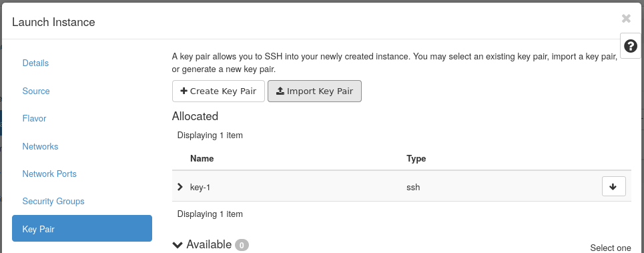
Task: Click the Import Key Pair button
Action: [x=314, y=91]
